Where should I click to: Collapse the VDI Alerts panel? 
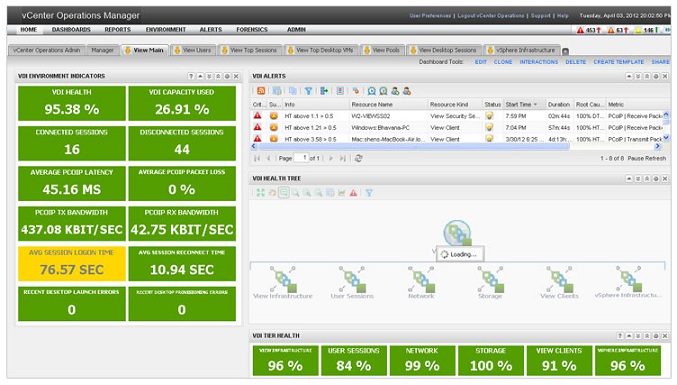pyautogui.click(x=629, y=76)
